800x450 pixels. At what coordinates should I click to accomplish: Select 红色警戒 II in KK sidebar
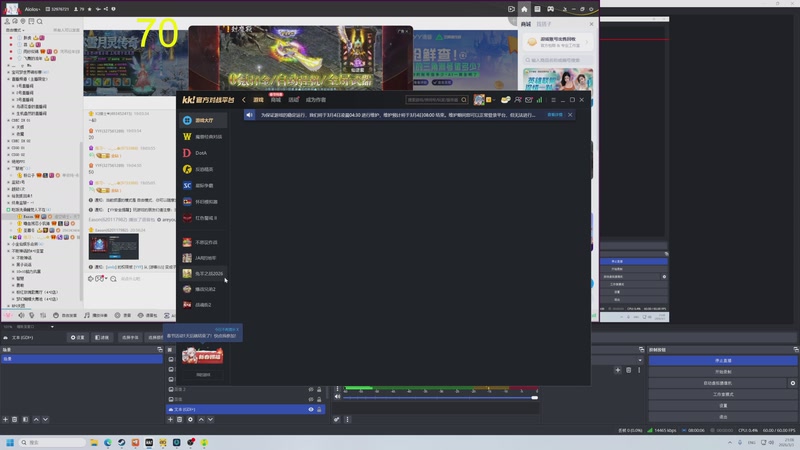203,218
